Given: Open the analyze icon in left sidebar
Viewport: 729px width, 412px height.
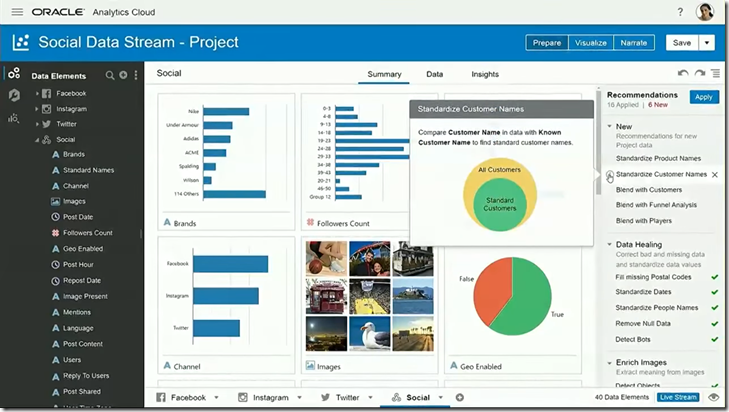Looking at the screenshot, I should pos(13,118).
